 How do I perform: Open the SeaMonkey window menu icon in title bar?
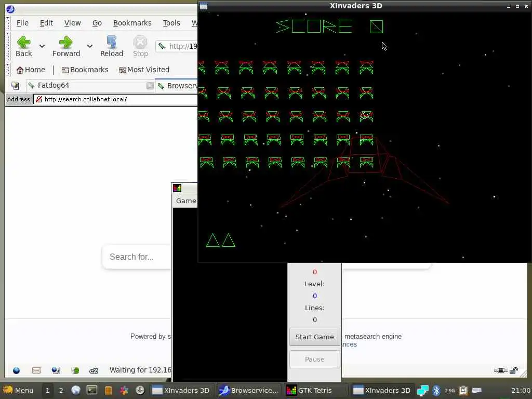pyautogui.click(x=10, y=9)
